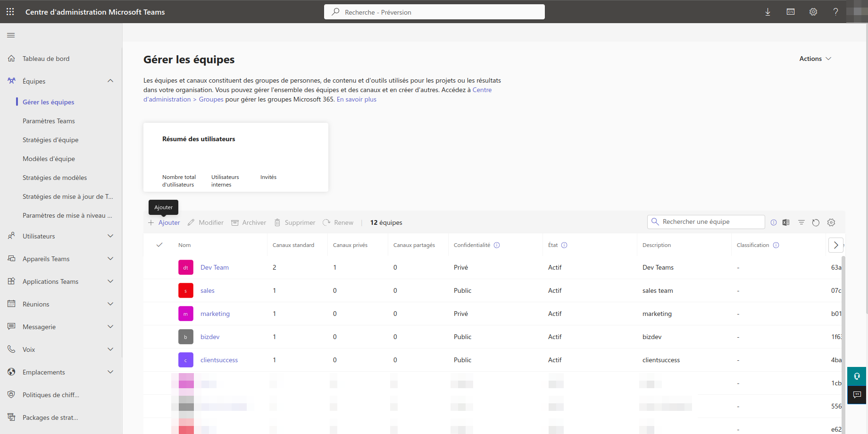Open the table filter icon

point(801,222)
